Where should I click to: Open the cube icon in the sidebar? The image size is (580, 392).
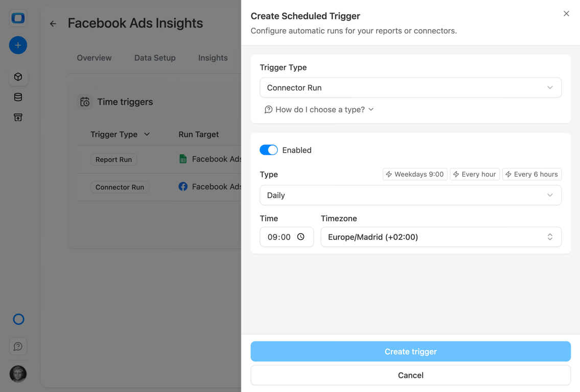coord(18,77)
